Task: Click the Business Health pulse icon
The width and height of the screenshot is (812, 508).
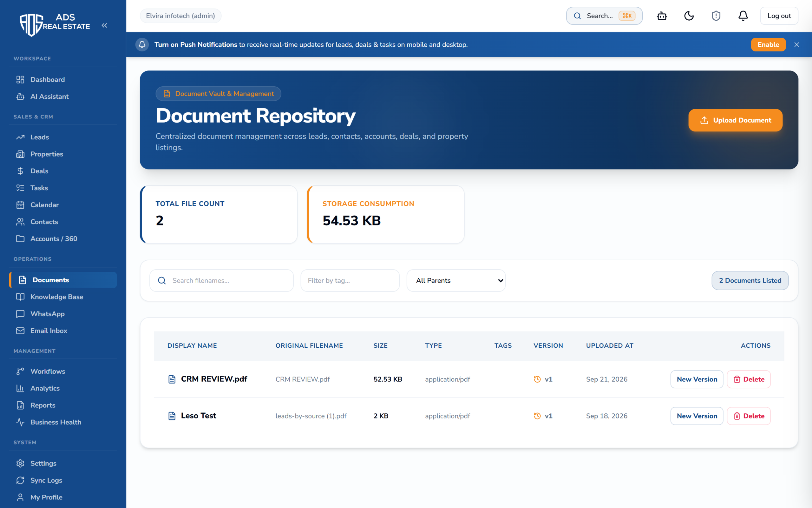Action: tap(21, 422)
